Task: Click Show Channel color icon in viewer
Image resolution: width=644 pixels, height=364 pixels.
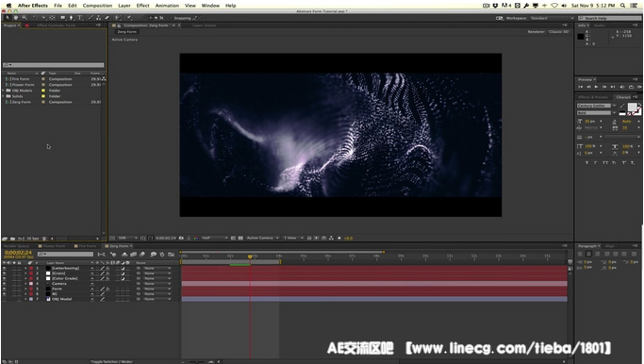Action: point(196,238)
